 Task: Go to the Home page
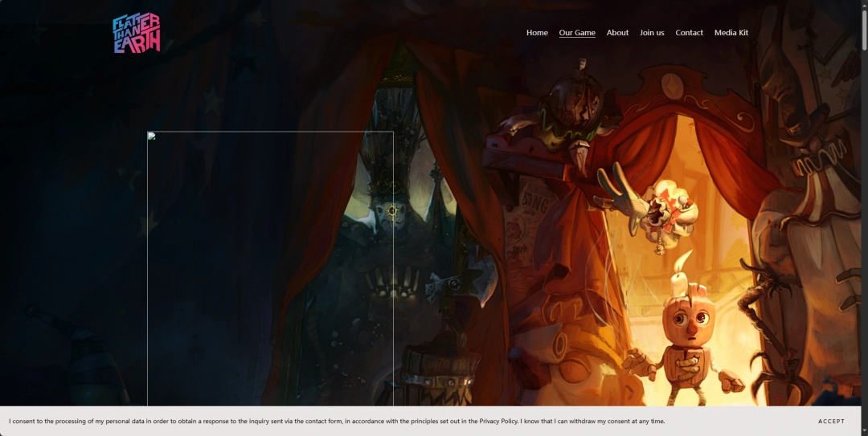point(537,33)
